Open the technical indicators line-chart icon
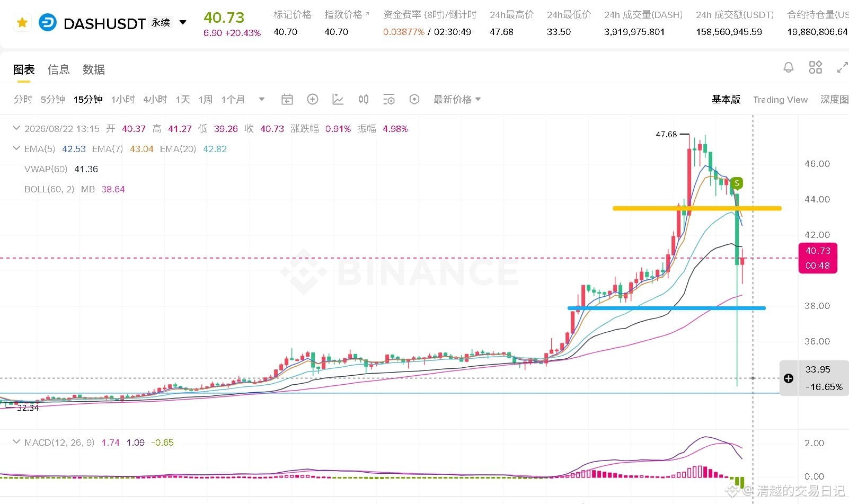849x504 pixels. (x=338, y=99)
